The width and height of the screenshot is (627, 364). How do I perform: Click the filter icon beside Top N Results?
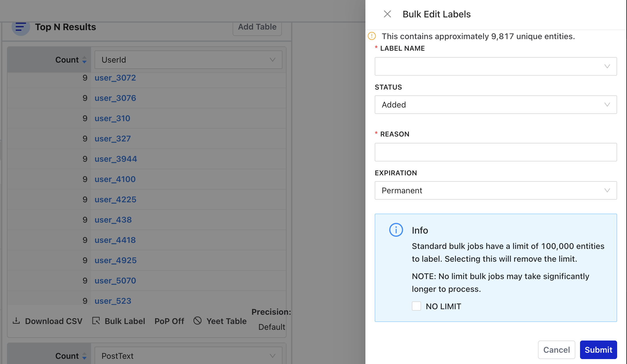click(x=20, y=28)
